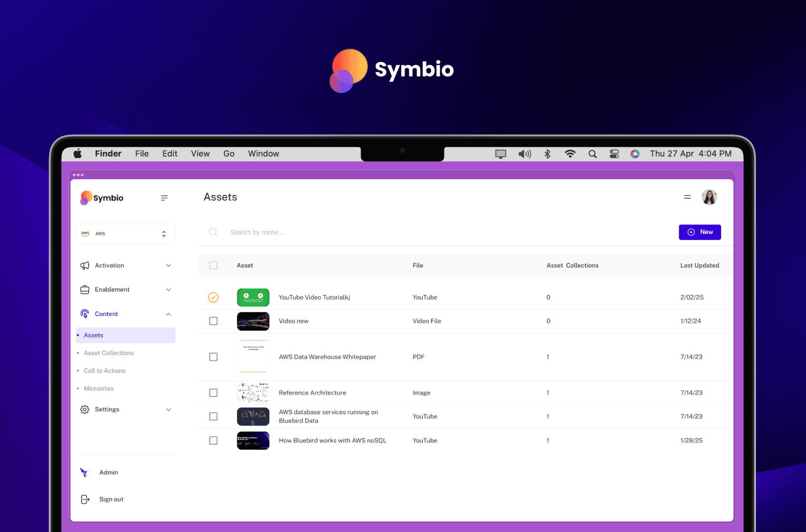Viewport: 806px width, 532px height.
Task: Click the volume speaker icon
Action: pyautogui.click(x=525, y=154)
